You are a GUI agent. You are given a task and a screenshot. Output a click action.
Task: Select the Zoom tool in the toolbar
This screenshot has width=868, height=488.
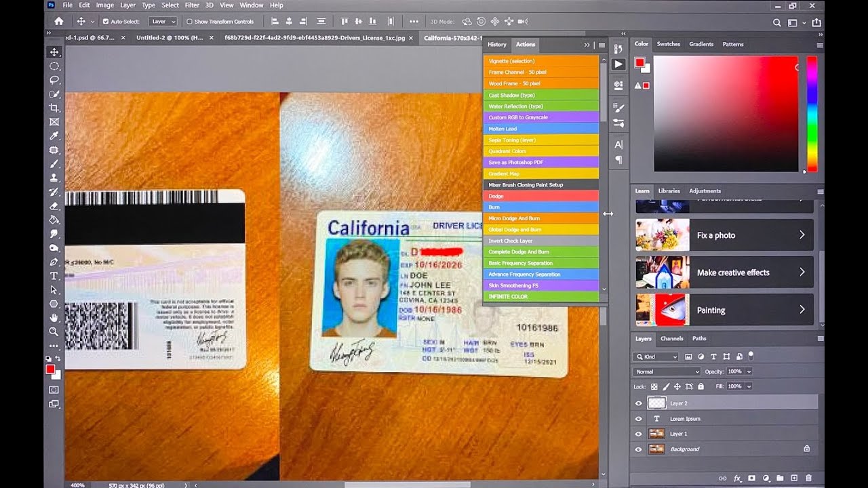(x=54, y=331)
